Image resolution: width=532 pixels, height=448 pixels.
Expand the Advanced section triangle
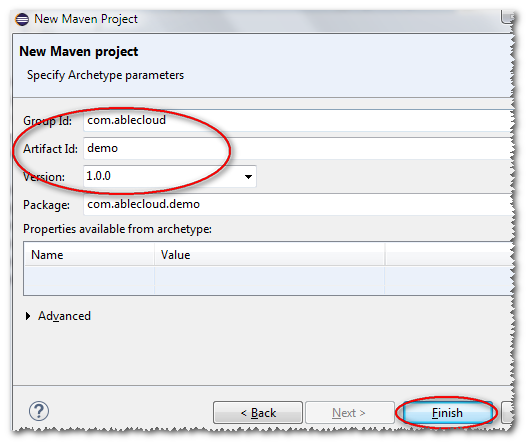[28, 316]
